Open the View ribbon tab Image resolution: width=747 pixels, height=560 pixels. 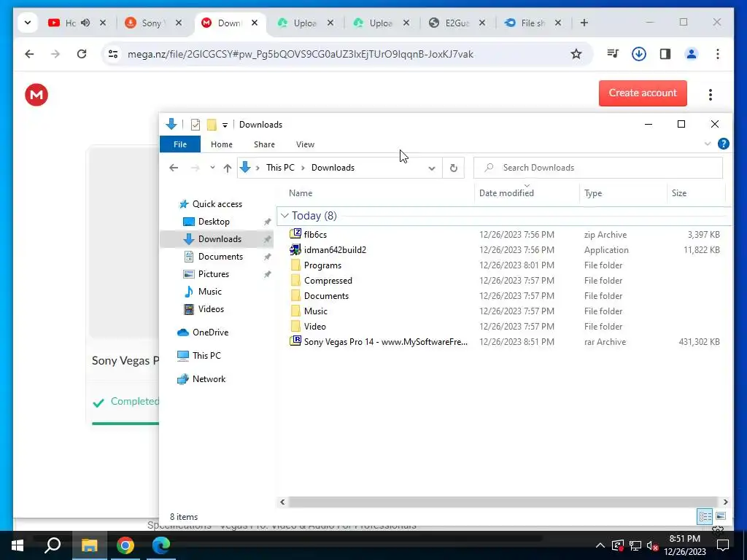coord(305,144)
